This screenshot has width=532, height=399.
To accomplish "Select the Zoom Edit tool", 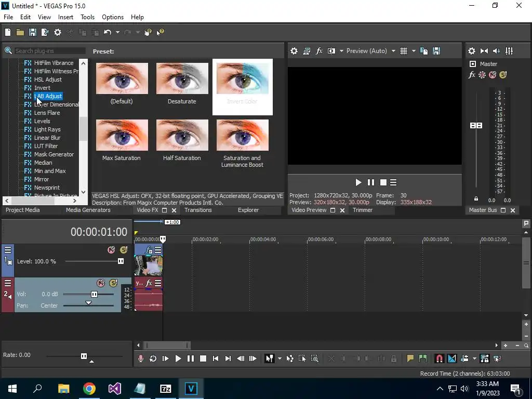I will (x=314, y=358).
